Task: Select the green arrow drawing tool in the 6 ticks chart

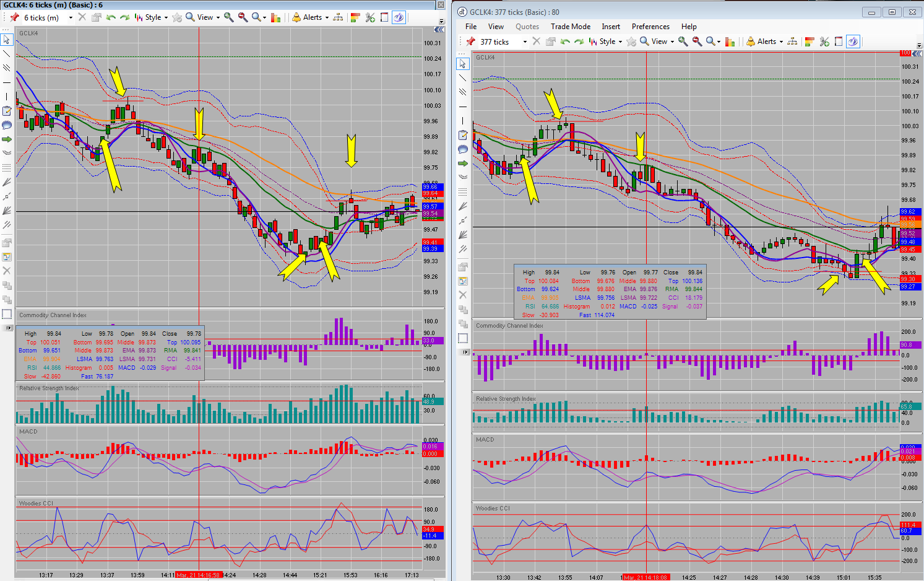Action: tap(7, 139)
